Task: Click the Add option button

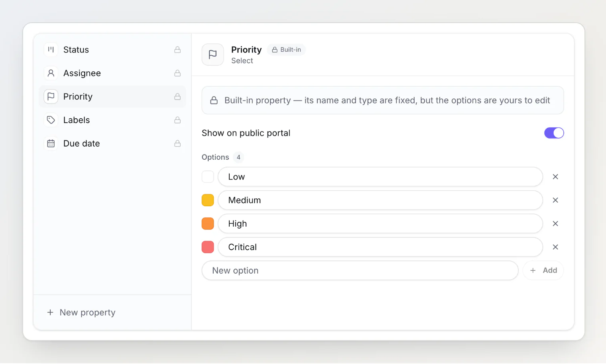Action: (543, 270)
